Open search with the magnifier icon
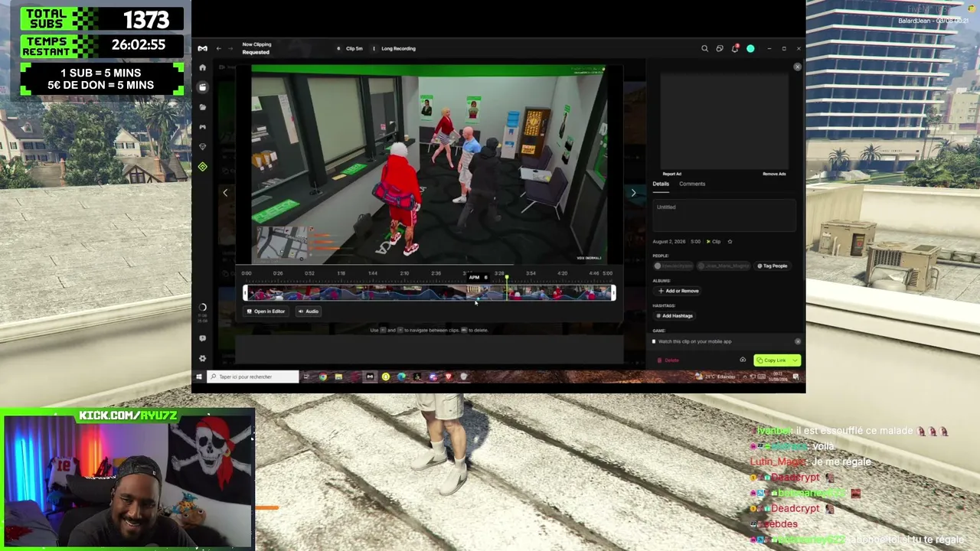The height and width of the screenshot is (551, 980). pyautogui.click(x=704, y=48)
